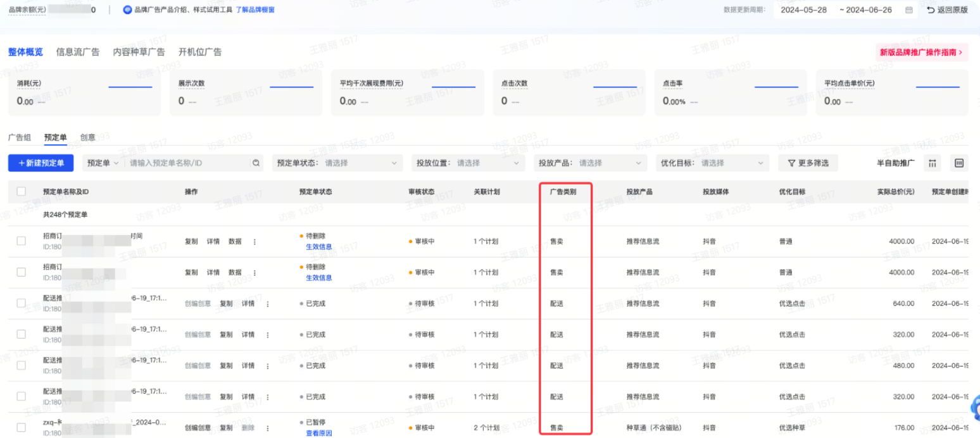Open the 投放位置 filter dropdown
Image resolution: width=980 pixels, height=438 pixels.
click(x=468, y=163)
